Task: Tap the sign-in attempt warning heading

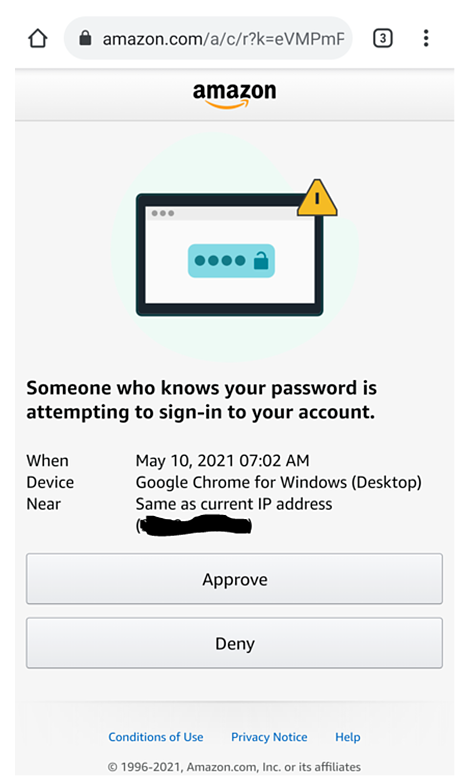Action: pyautogui.click(x=201, y=400)
